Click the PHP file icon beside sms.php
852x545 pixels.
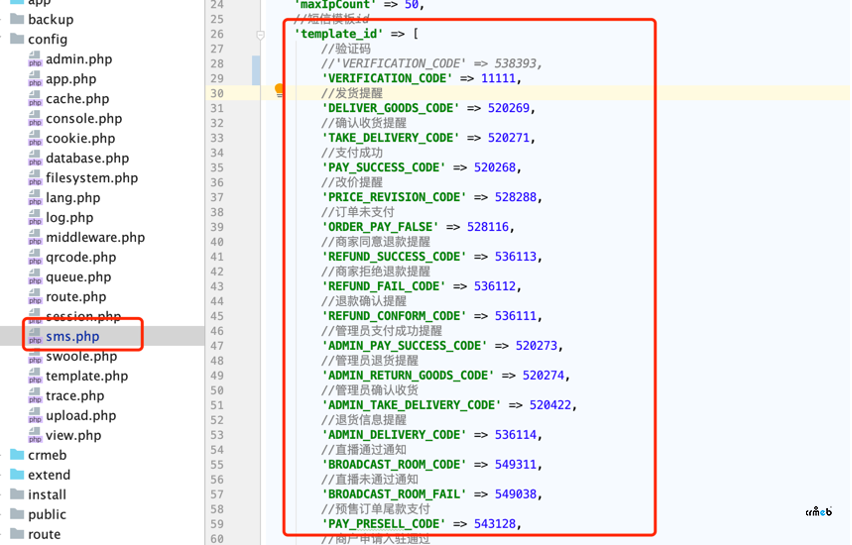(35, 337)
